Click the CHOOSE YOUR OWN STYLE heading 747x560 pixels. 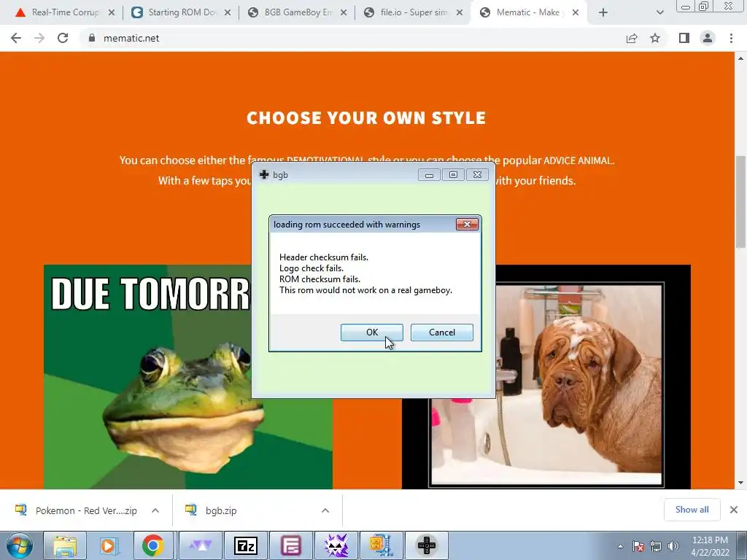coord(366,117)
